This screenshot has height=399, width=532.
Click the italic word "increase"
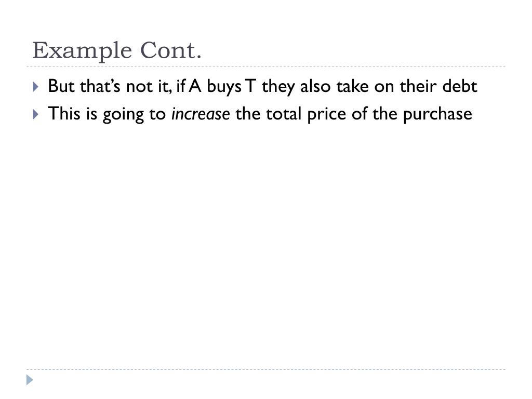click(x=201, y=114)
